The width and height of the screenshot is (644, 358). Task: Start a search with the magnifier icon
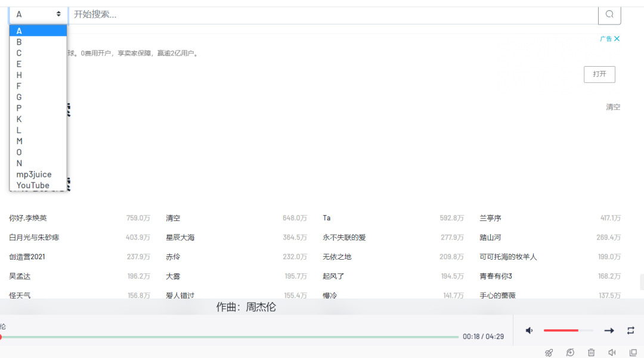tap(609, 14)
